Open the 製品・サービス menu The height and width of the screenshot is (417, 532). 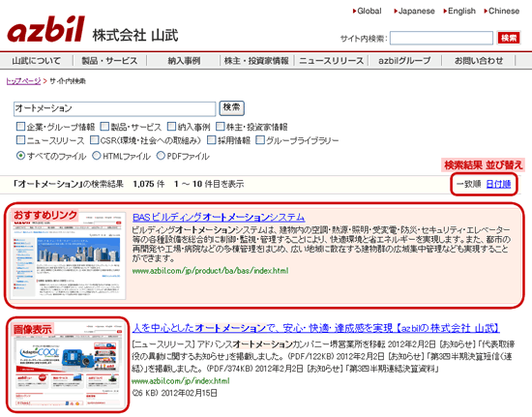tap(109, 61)
